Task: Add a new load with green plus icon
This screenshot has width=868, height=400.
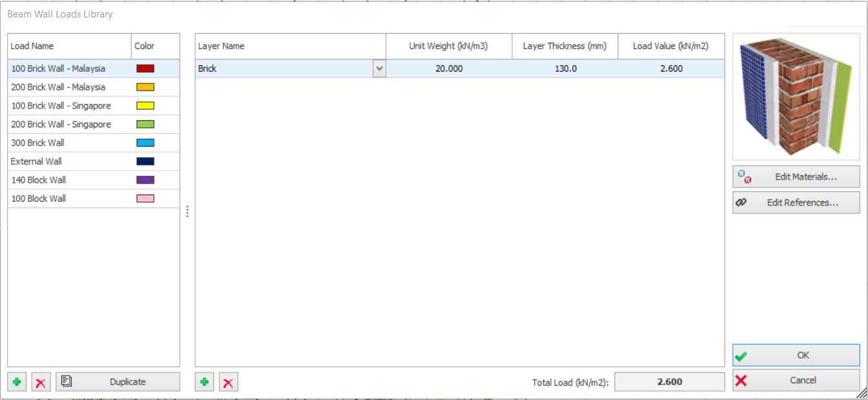Action: click(17, 382)
